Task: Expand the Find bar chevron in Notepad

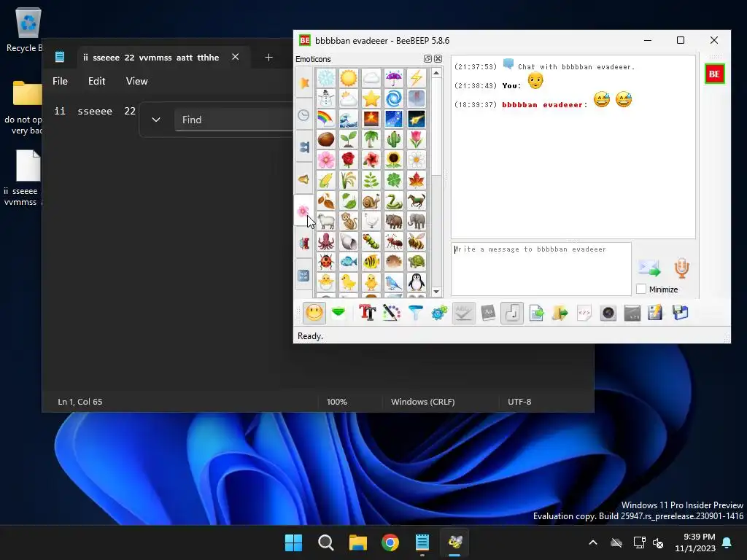Action: point(156,120)
